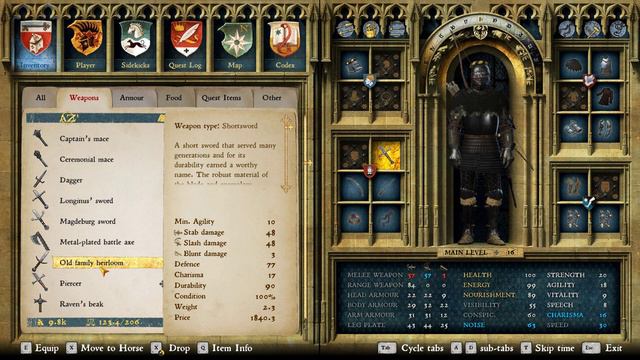Click the sub-tabs key hint
The height and width of the screenshot is (360, 640).
(x=483, y=348)
